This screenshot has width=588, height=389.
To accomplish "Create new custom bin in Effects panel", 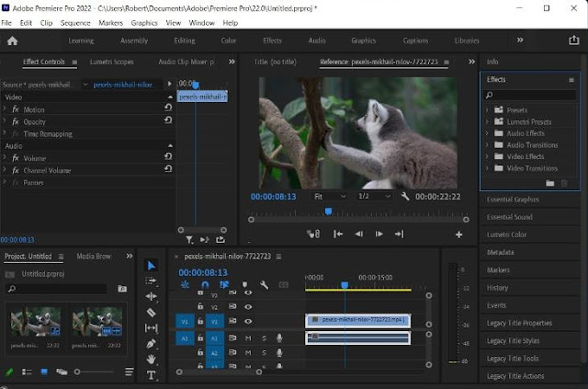I will click(x=550, y=183).
